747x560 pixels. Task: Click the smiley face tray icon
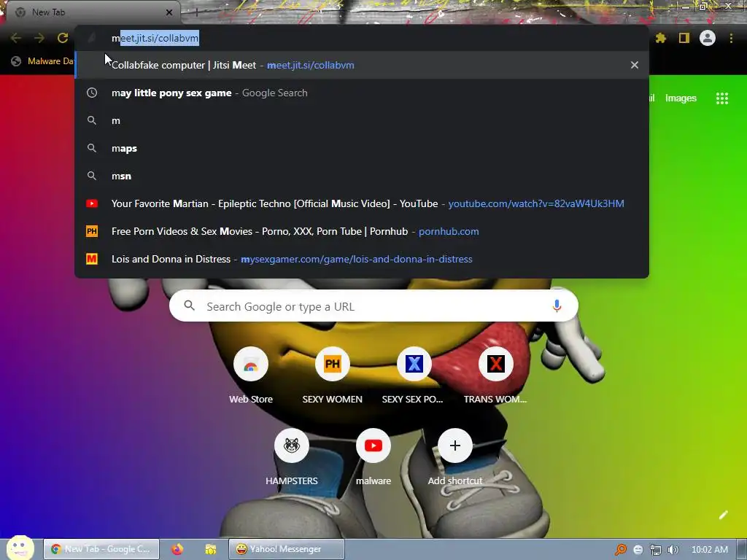tap(638, 550)
